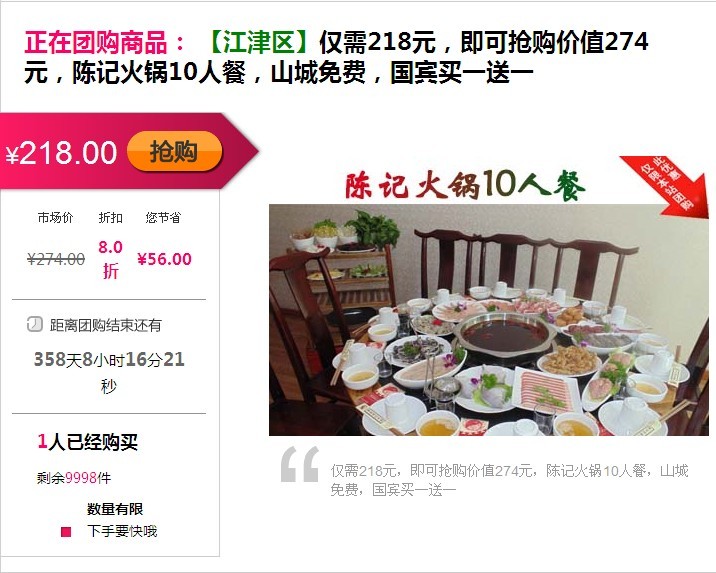Viewport: 716px width, 573px height.
Task: Click the 陈记火锅10人餐 image heading
Action: (465, 185)
